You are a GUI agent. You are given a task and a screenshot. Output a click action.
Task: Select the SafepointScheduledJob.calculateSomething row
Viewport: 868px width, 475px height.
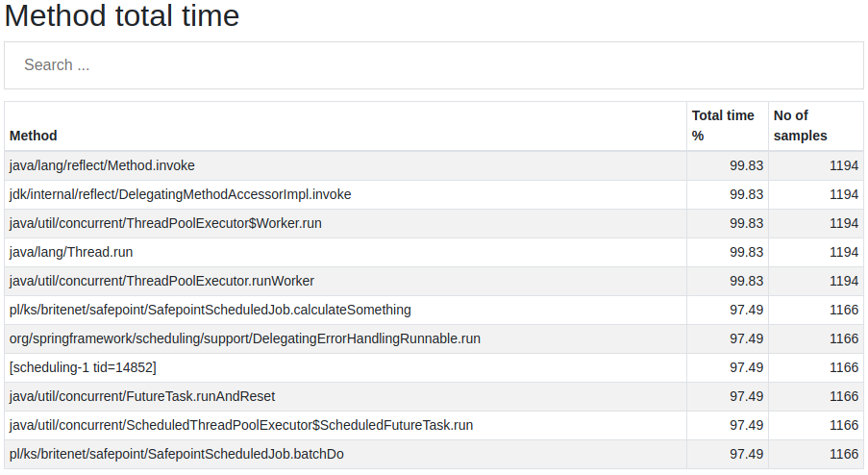[x=434, y=310]
